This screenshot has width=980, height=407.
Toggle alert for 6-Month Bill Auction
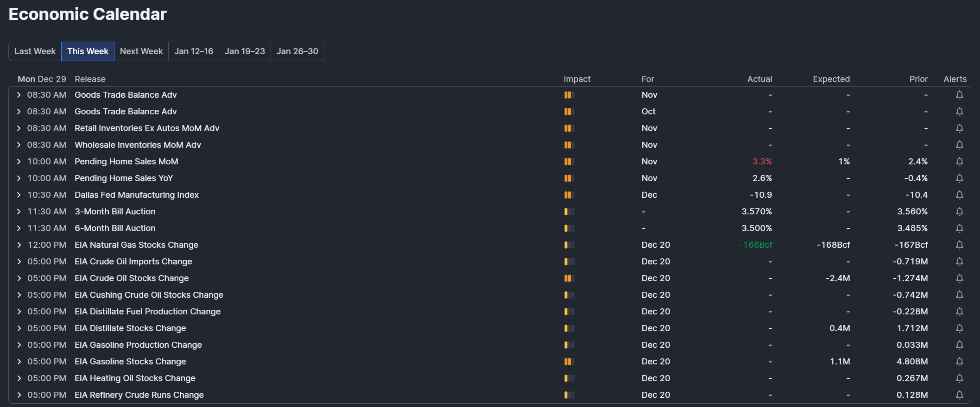pos(959,228)
